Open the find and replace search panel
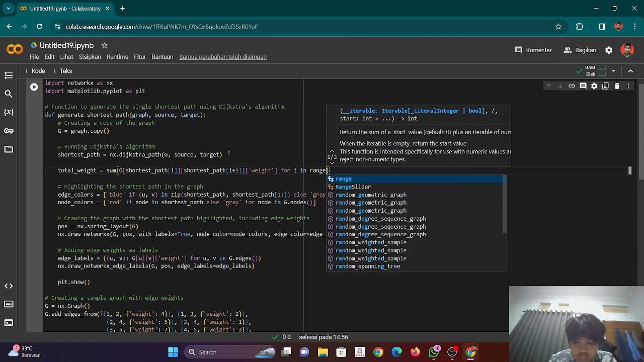Screen dimensions: 644x362 (9, 94)
